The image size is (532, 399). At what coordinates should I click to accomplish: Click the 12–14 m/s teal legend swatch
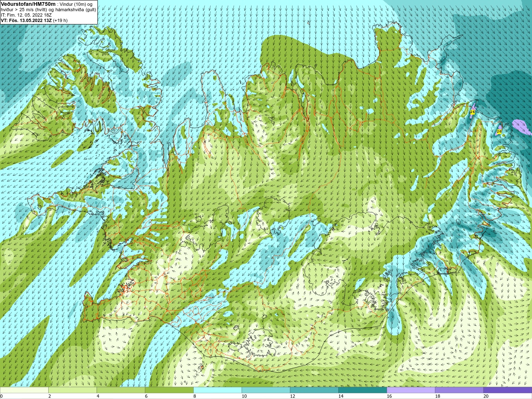point(314,390)
